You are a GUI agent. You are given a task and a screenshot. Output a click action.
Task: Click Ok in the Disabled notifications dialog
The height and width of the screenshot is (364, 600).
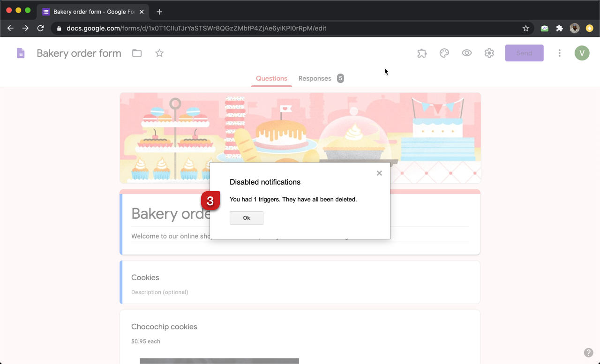(246, 218)
